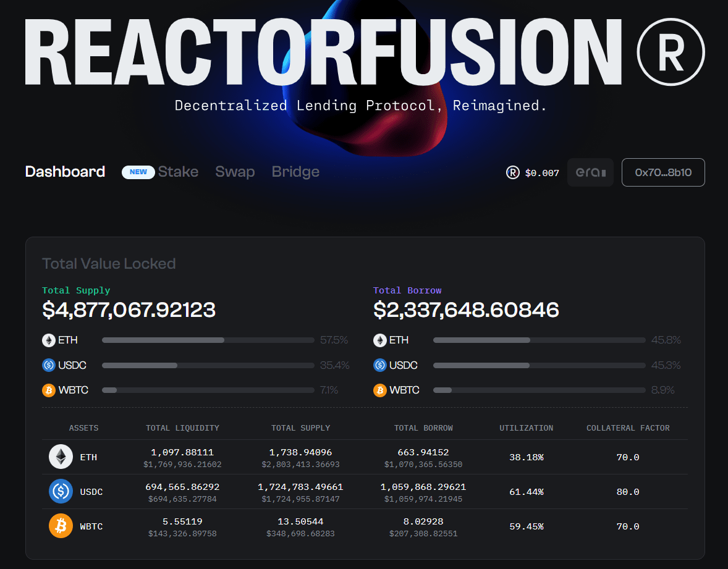Click the WBTC icon under Total Supply
This screenshot has width=728, height=569.
point(49,390)
